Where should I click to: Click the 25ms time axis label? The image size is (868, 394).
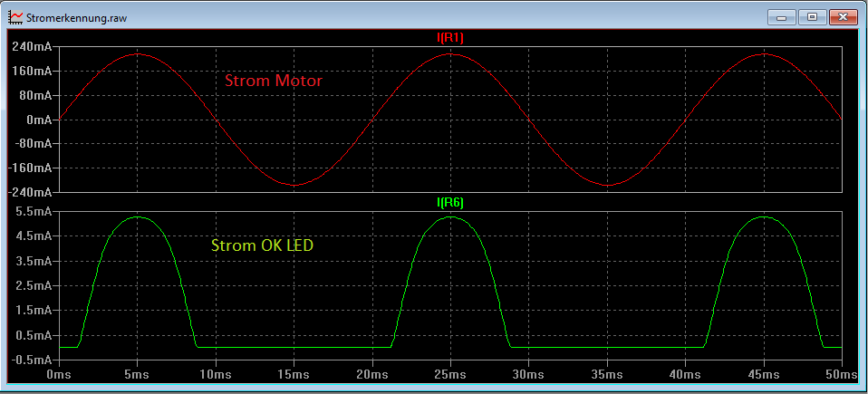point(450,373)
